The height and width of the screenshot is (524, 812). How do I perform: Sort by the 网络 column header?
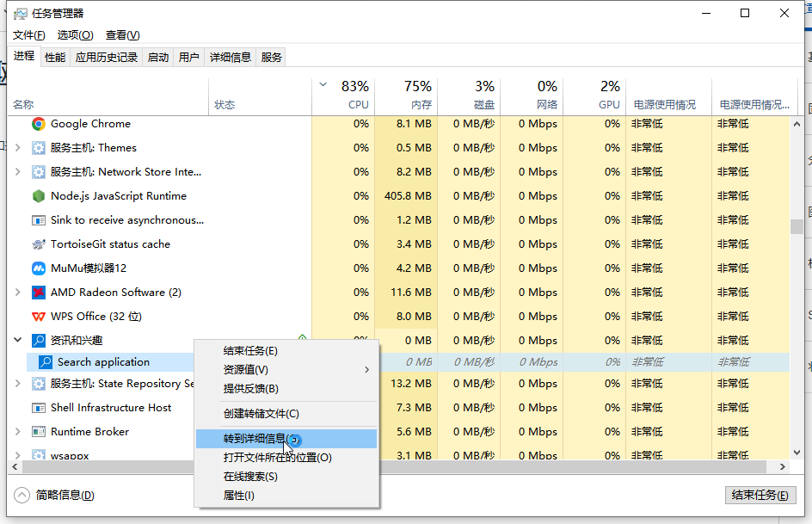(x=532, y=97)
